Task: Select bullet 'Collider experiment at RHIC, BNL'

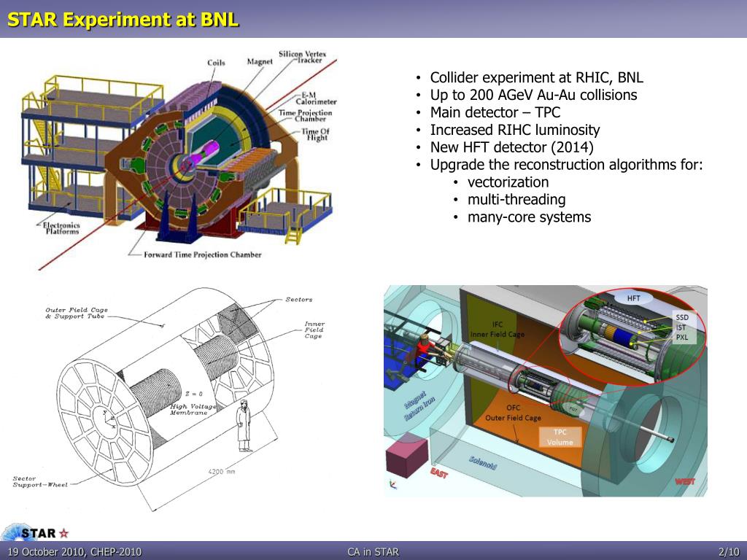Action: 536,77
